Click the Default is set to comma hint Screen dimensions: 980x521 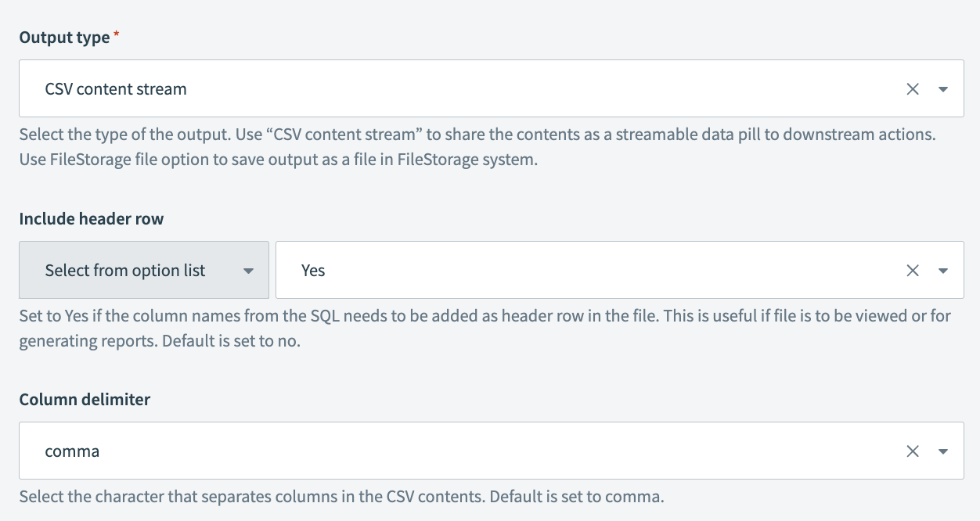pyautogui.click(x=341, y=496)
